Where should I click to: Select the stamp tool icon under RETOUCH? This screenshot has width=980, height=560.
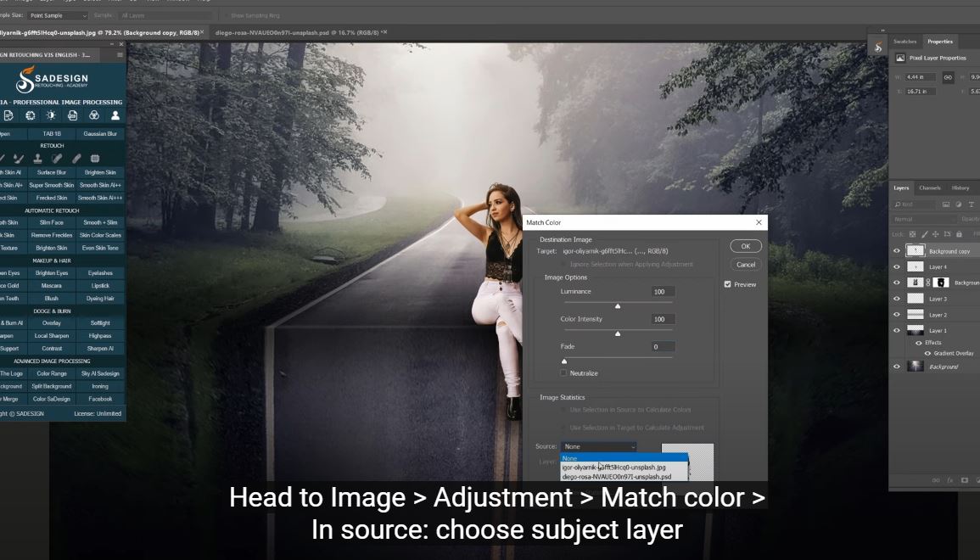37,159
